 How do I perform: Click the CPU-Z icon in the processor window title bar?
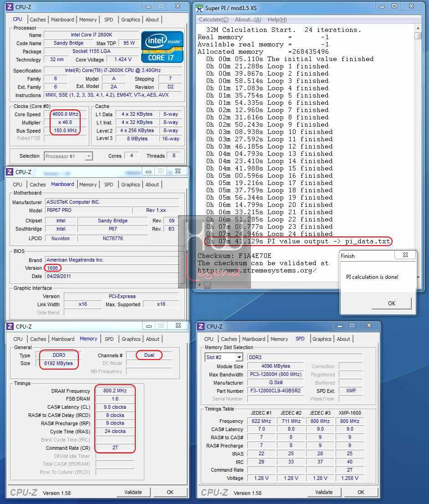point(10,7)
